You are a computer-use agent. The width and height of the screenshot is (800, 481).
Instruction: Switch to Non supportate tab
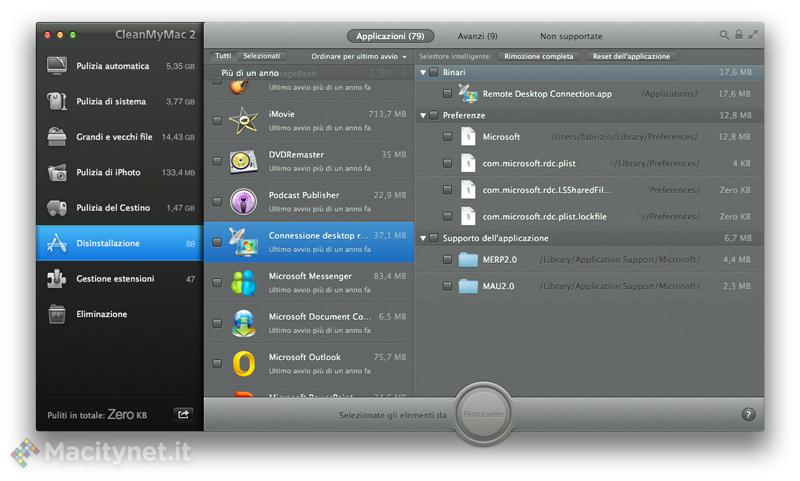(571, 36)
